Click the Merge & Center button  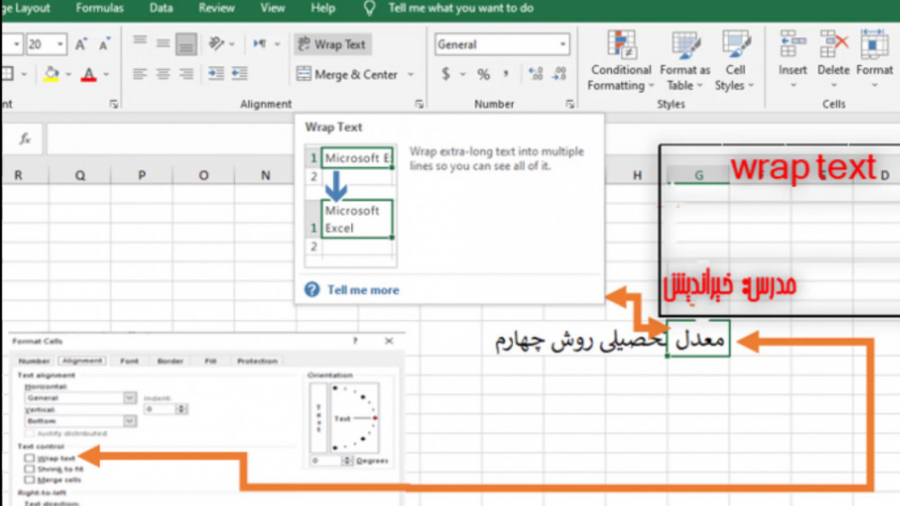[347, 74]
